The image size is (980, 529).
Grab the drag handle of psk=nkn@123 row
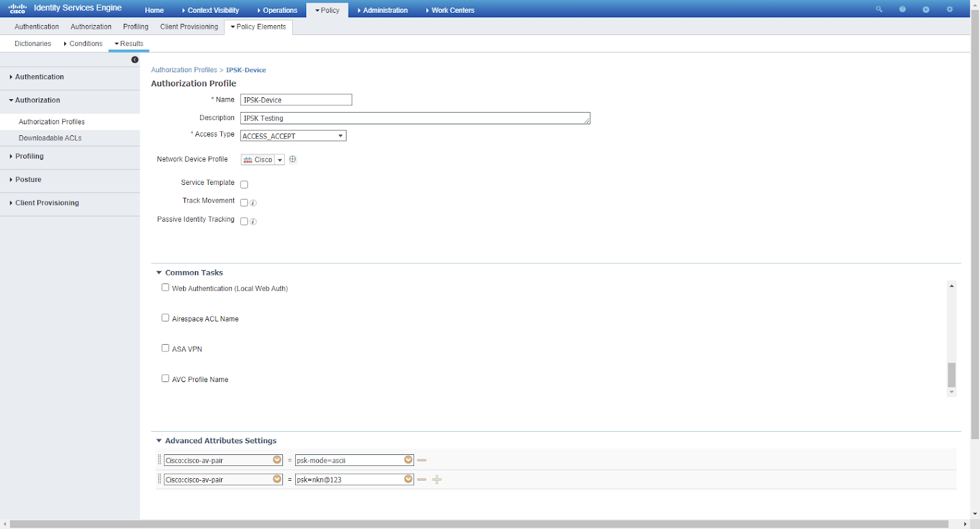click(x=160, y=479)
